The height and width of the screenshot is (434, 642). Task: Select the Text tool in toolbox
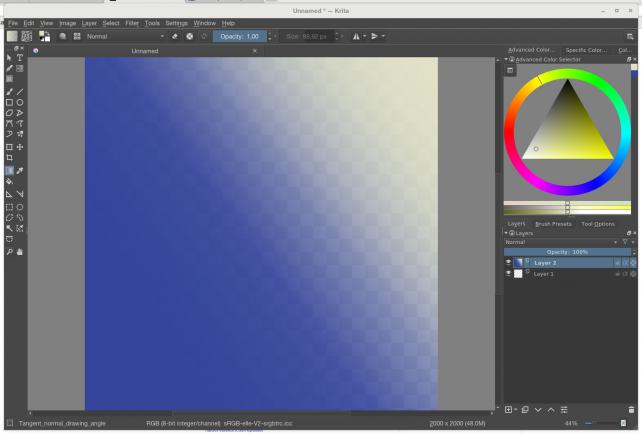(20, 58)
